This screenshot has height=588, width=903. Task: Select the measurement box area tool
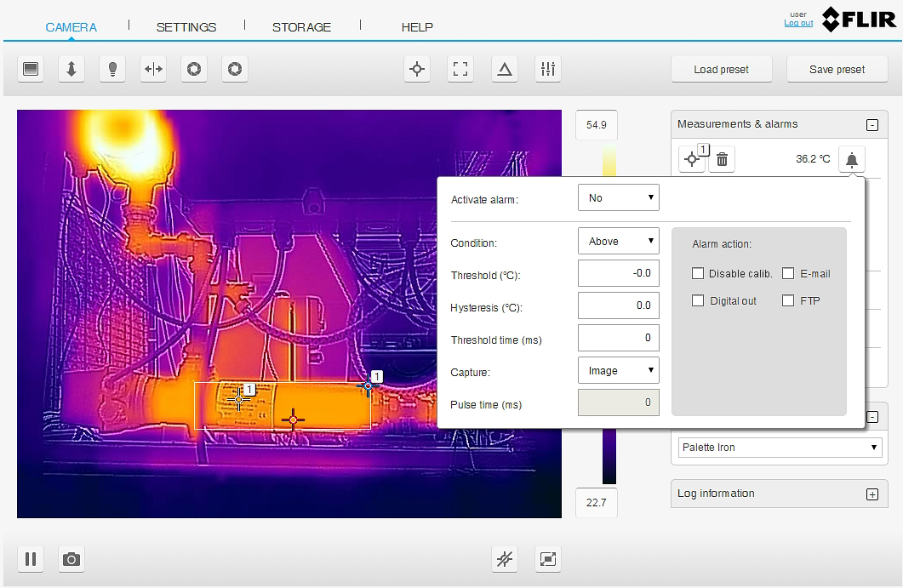tap(460, 70)
